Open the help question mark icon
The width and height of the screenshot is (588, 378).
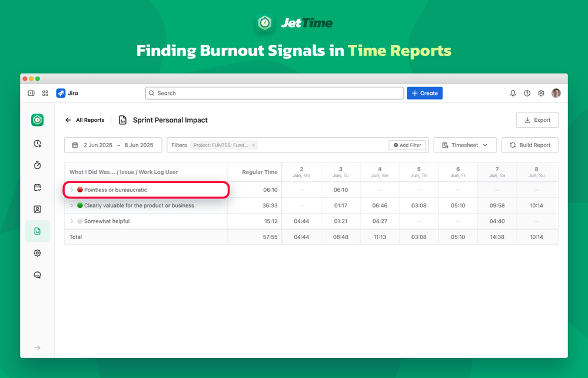pyautogui.click(x=527, y=93)
